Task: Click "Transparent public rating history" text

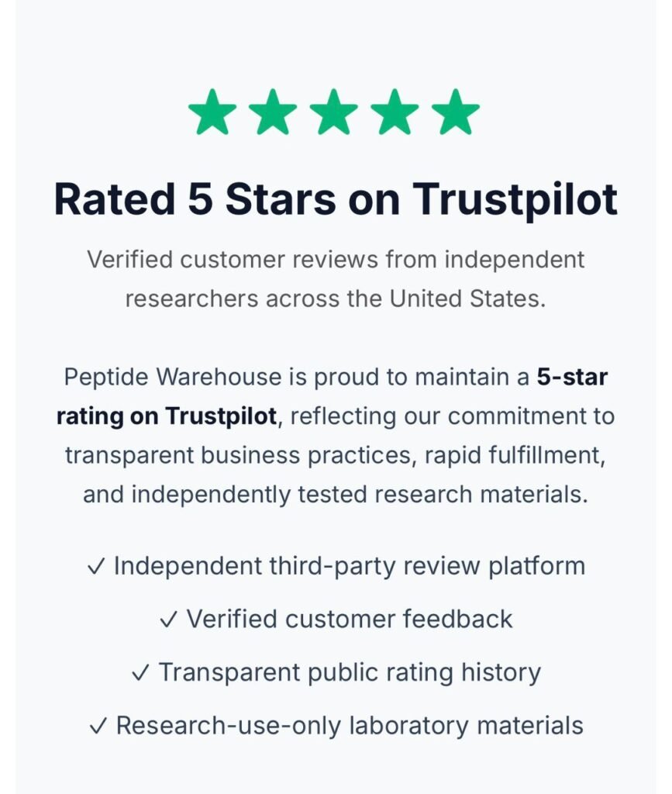Action: [350, 672]
